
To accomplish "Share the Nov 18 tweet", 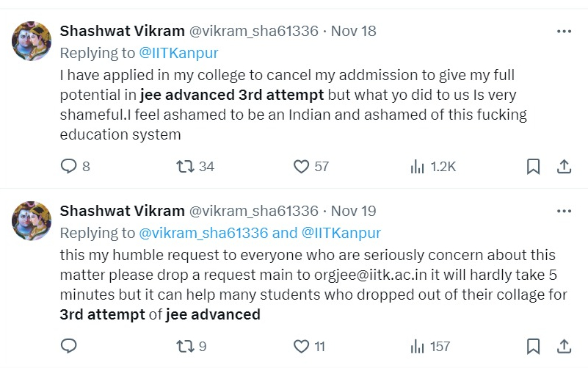I will (564, 167).
